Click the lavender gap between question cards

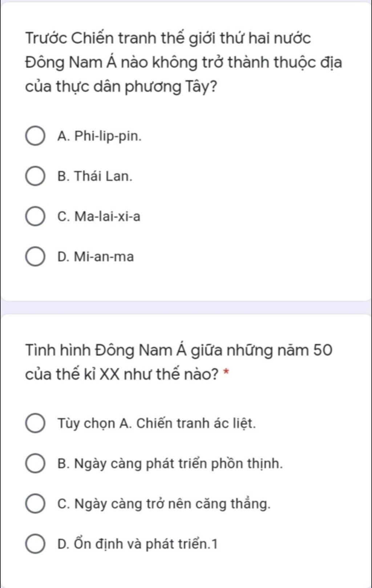(x=186, y=307)
